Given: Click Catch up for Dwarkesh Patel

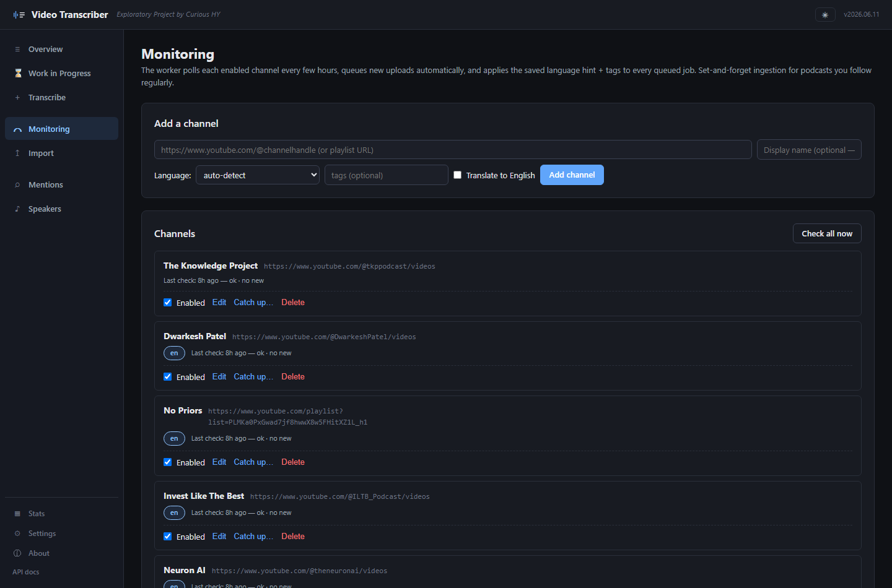Looking at the screenshot, I should 253,377.
